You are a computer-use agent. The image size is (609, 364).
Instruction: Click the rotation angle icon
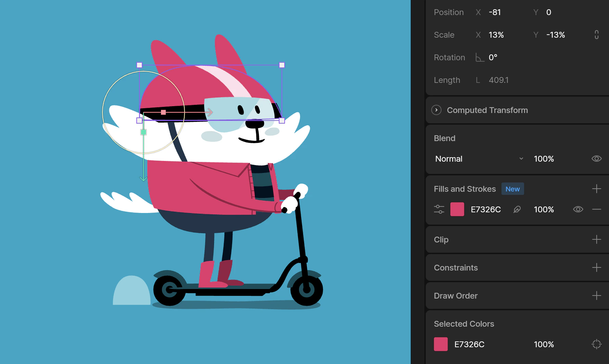pyautogui.click(x=480, y=57)
